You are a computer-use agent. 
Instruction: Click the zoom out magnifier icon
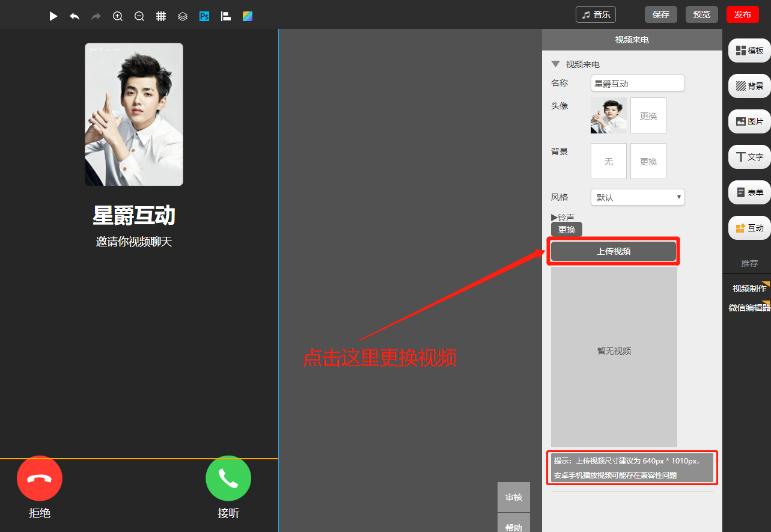139,16
